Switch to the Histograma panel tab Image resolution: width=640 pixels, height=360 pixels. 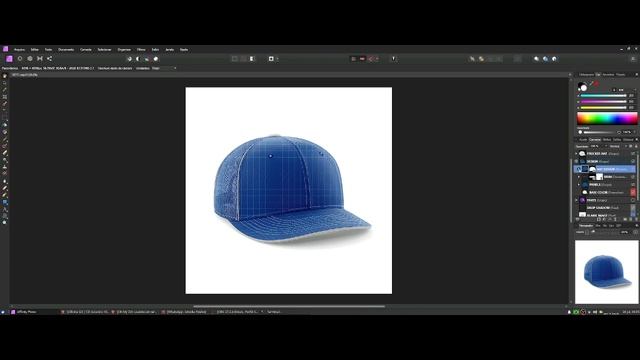click(587, 75)
